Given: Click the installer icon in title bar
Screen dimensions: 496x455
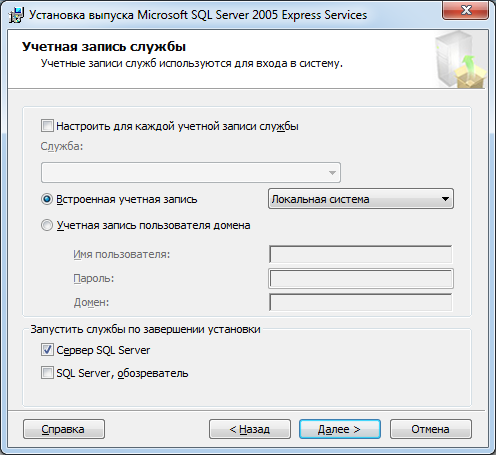Looking at the screenshot, I should pos(16,15).
